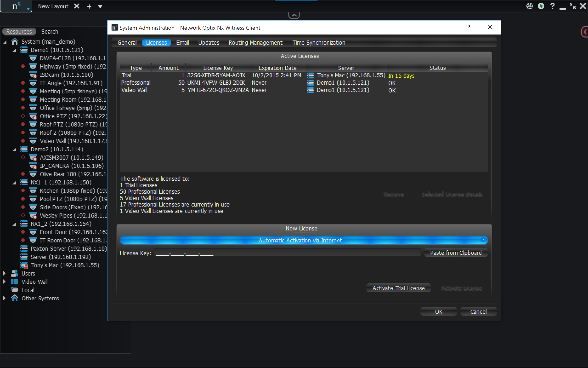This screenshot has height=368, width=588.
Task: Click the Office PTZ offline camera icon
Action: tap(33, 116)
